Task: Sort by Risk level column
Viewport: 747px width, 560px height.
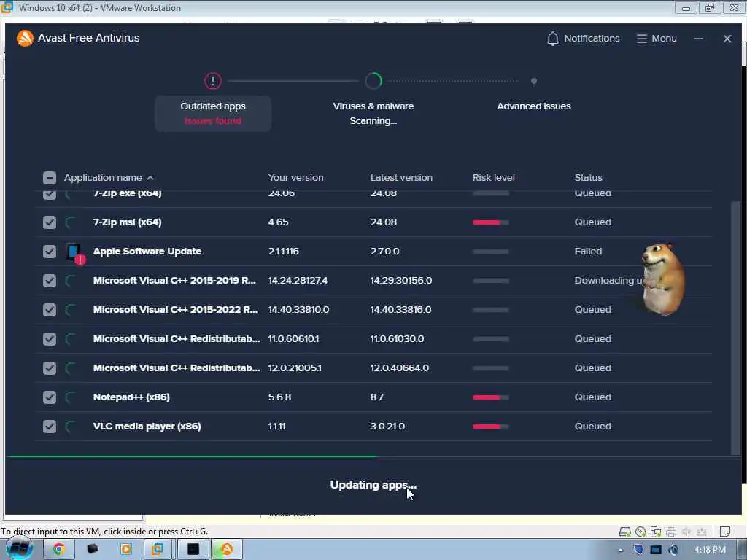Action: click(494, 178)
